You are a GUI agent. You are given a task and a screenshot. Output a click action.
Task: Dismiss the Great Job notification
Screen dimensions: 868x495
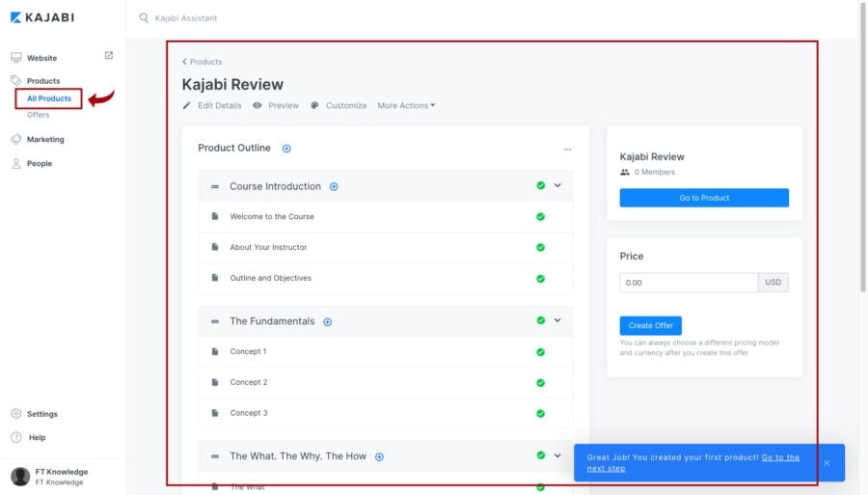tap(827, 463)
